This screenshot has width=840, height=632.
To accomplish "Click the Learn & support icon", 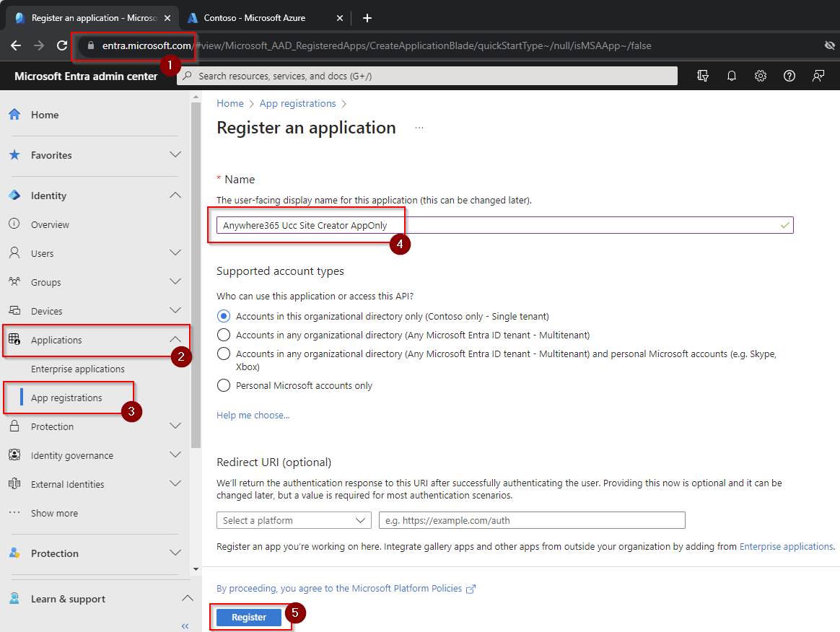I will (14, 598).
